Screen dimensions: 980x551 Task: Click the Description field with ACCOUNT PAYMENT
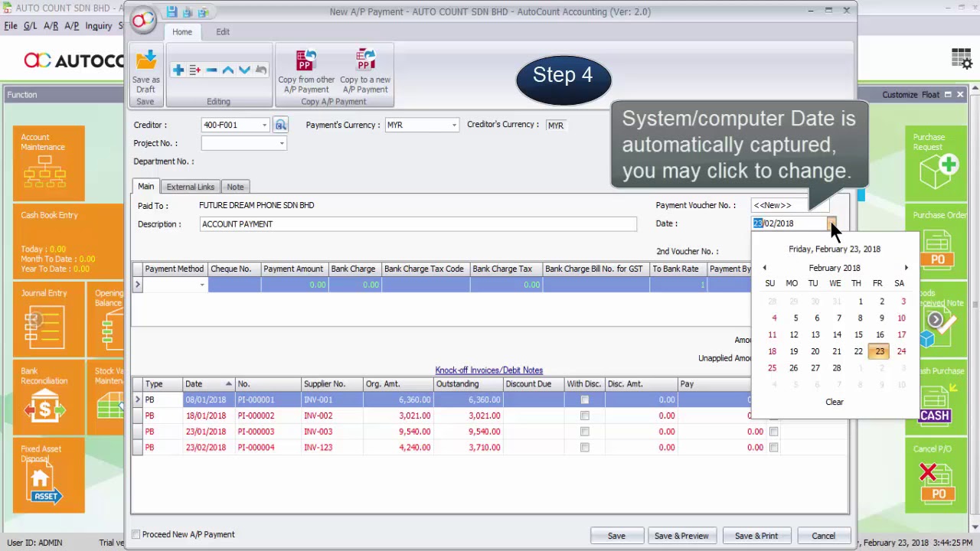[418, 224]
